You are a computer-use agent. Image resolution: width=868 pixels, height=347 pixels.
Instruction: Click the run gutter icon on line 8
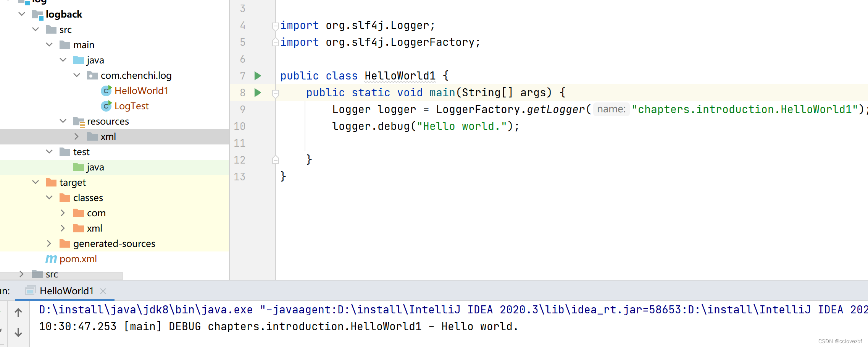258,92
